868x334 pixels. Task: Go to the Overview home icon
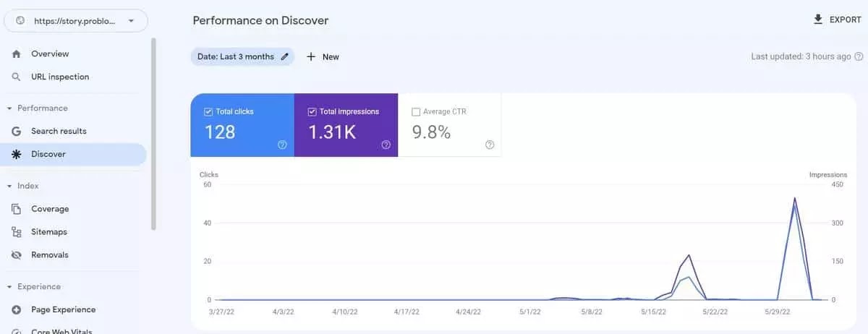17,53
